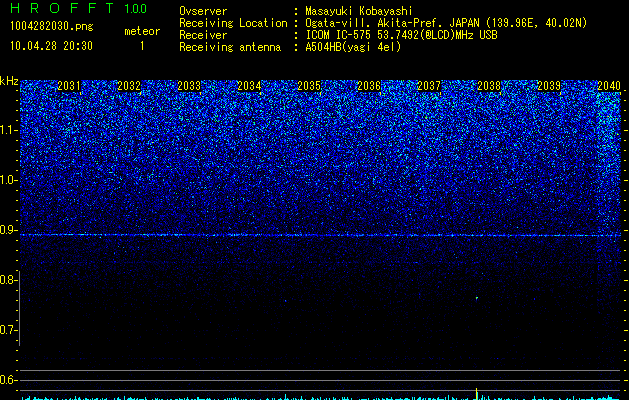Click the 2031 time marker
Viewport: 629px width, 400px height.
click(x=69, y=85)
